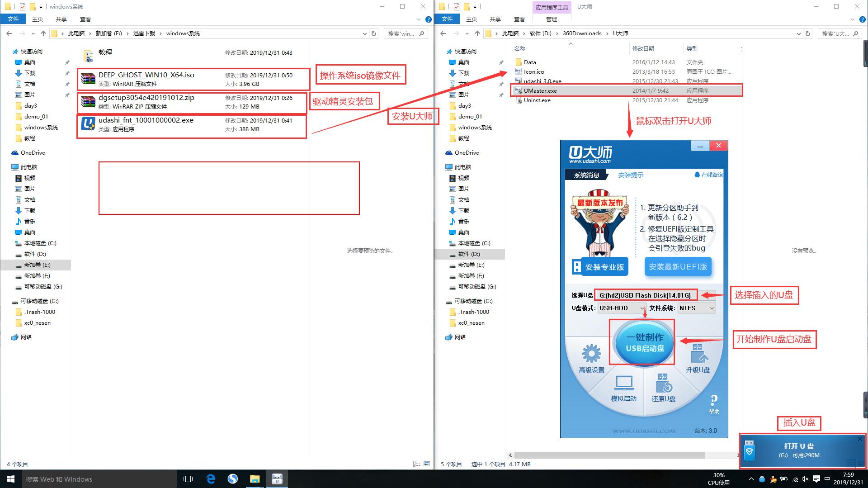This screenshot has height=488, width=868.
Task: Click 搜索 Web 和 Windows search box
Action: click(x=99, y=479)
